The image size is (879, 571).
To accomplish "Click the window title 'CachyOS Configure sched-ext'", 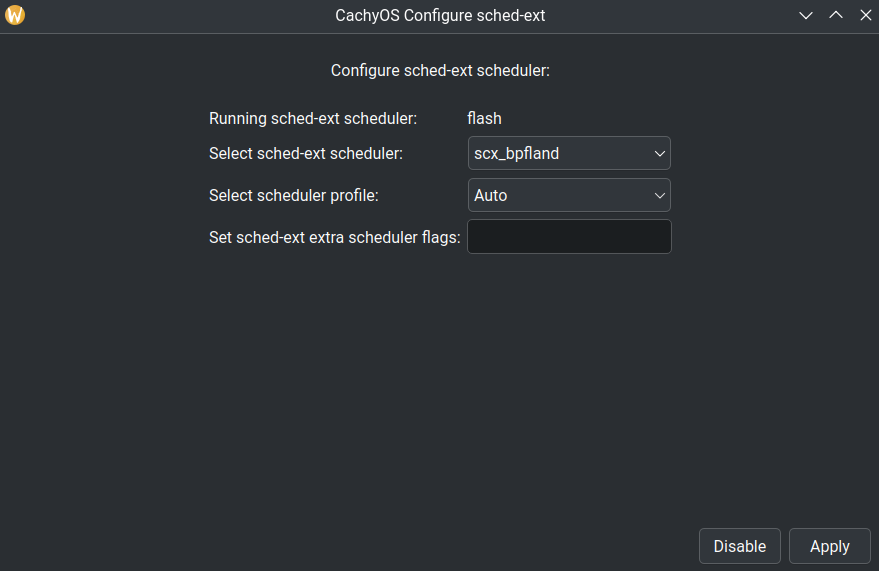I will click(x=440, y=15).
